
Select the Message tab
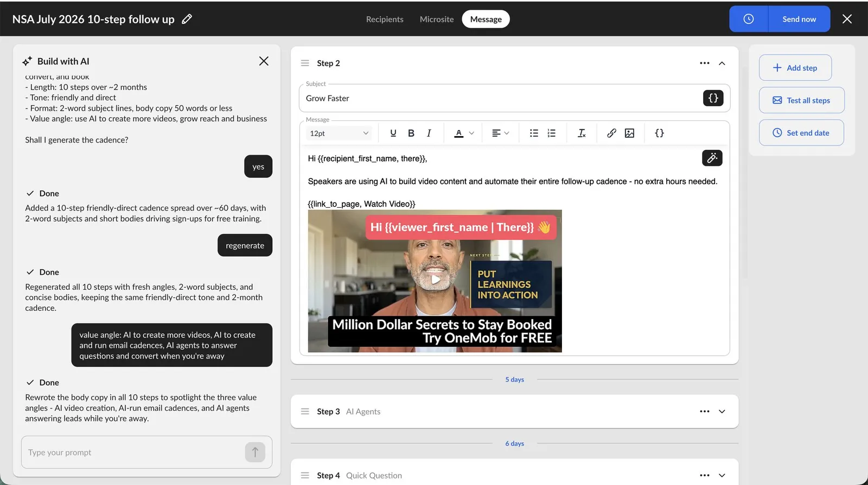coord(486,19)
